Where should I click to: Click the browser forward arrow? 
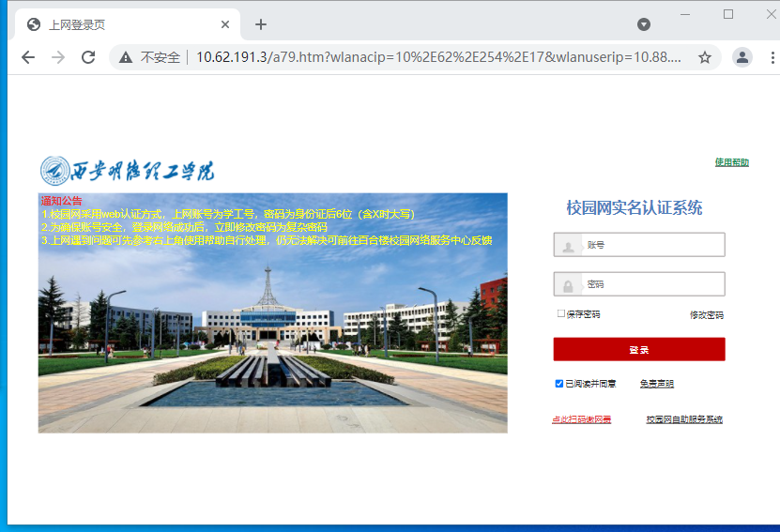(x=58, y=57)
